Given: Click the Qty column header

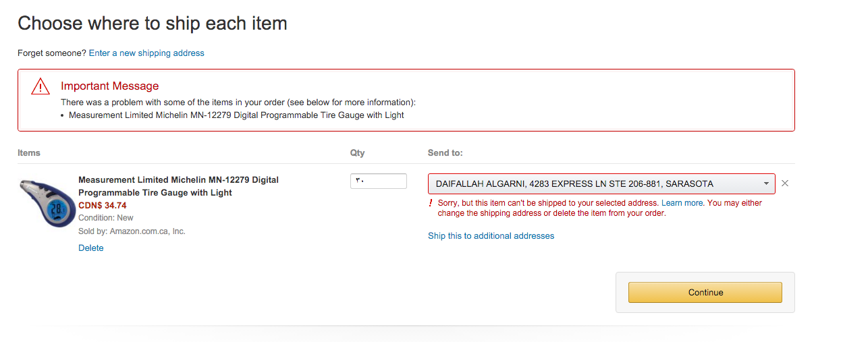Looking at the screenshot, I should [x=357, y=153].
